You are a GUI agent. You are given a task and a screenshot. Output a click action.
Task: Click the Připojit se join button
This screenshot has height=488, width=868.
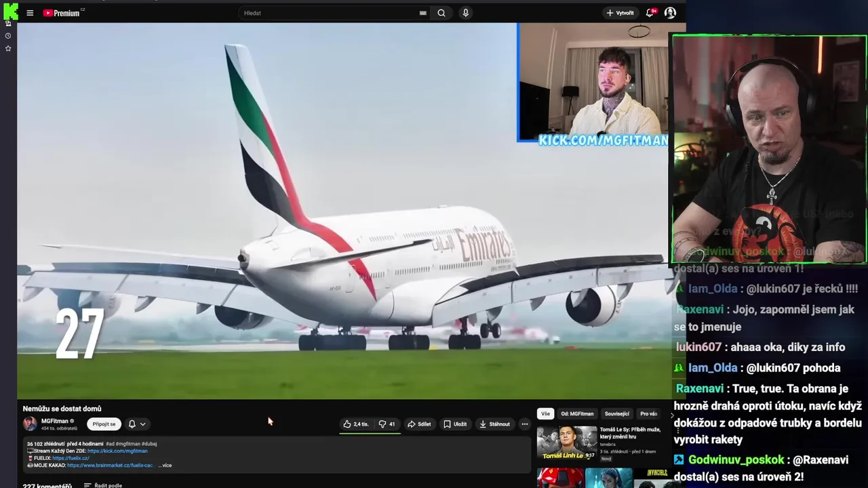point(104,424)
